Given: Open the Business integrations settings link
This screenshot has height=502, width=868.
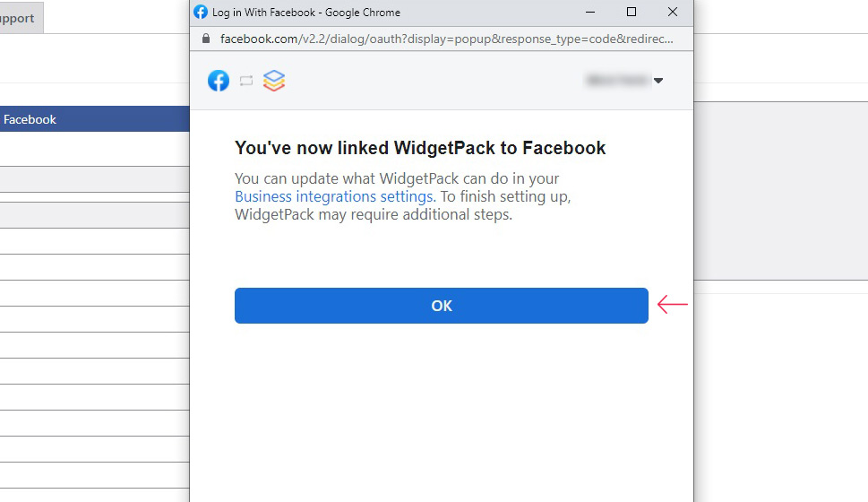Looking at the screenshot, I should tap(335, 196).
